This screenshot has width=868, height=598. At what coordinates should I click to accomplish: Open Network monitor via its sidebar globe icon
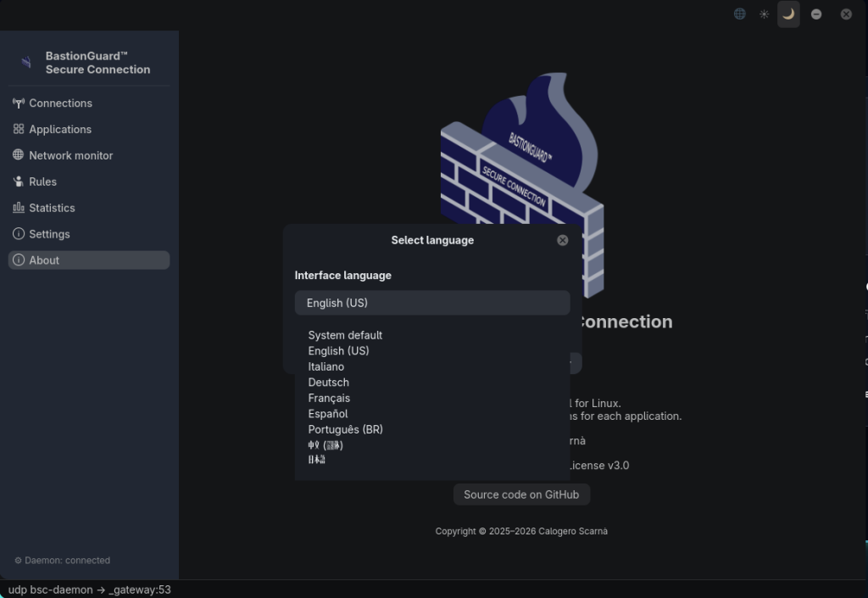(19, 155)
